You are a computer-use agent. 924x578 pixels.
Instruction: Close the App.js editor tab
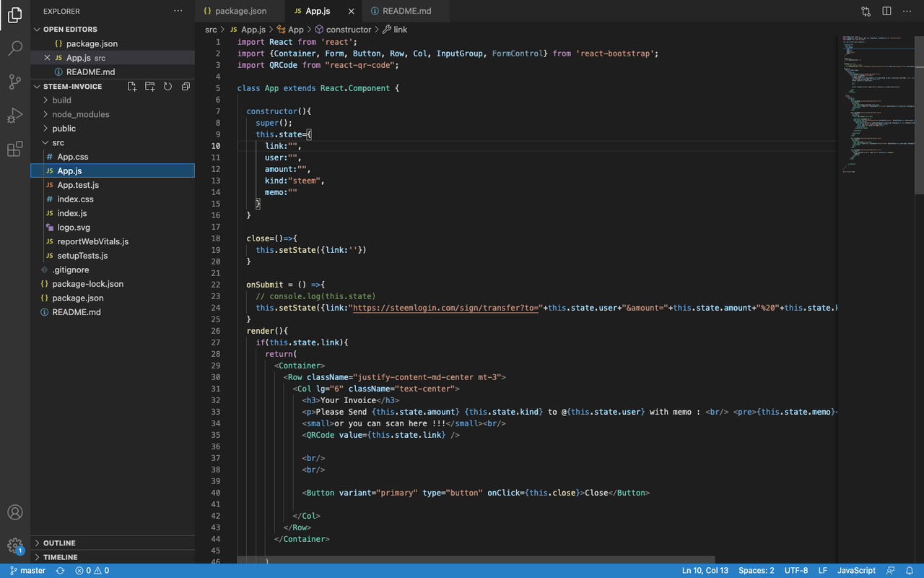pyautogui.click(x=352, y=12)
